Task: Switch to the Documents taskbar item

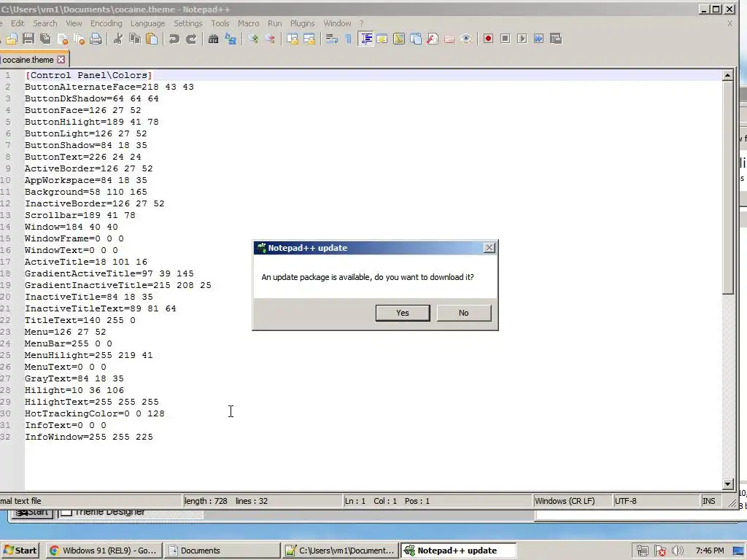Action: coord(222,551)
